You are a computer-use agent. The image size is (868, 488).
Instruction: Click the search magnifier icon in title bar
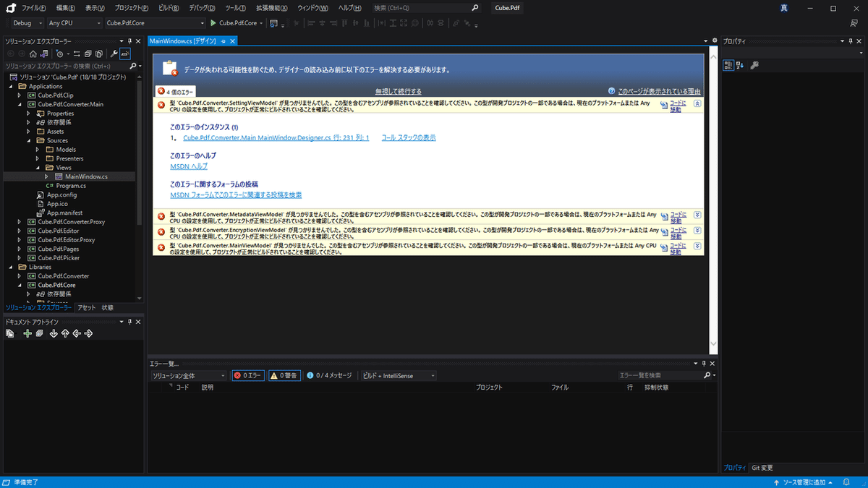tap(475, 8)
